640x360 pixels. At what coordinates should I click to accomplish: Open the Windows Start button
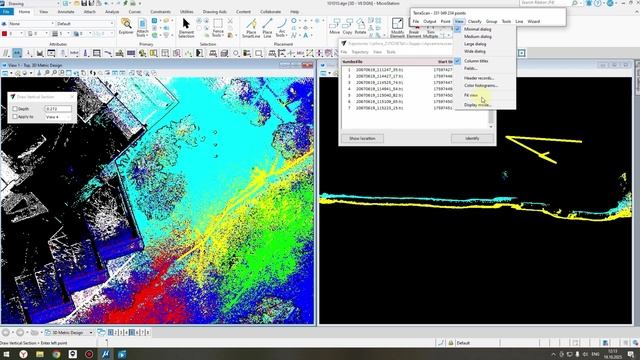pos(7,354)
